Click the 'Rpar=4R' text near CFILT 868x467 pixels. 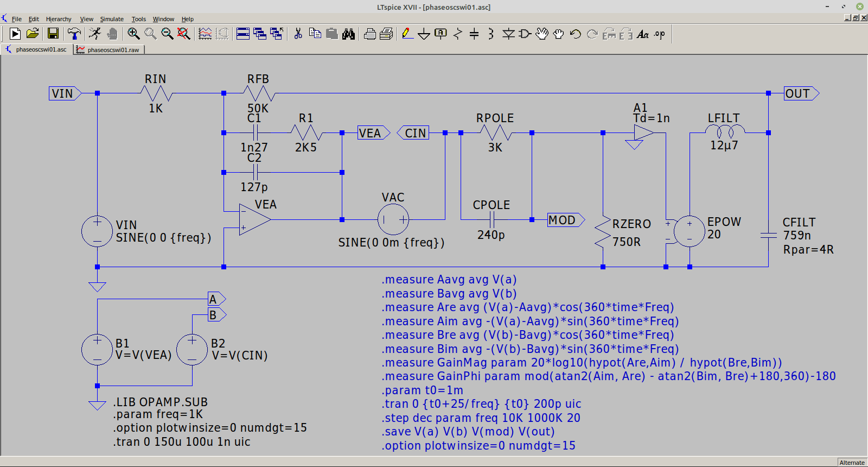tap(808, 250)
